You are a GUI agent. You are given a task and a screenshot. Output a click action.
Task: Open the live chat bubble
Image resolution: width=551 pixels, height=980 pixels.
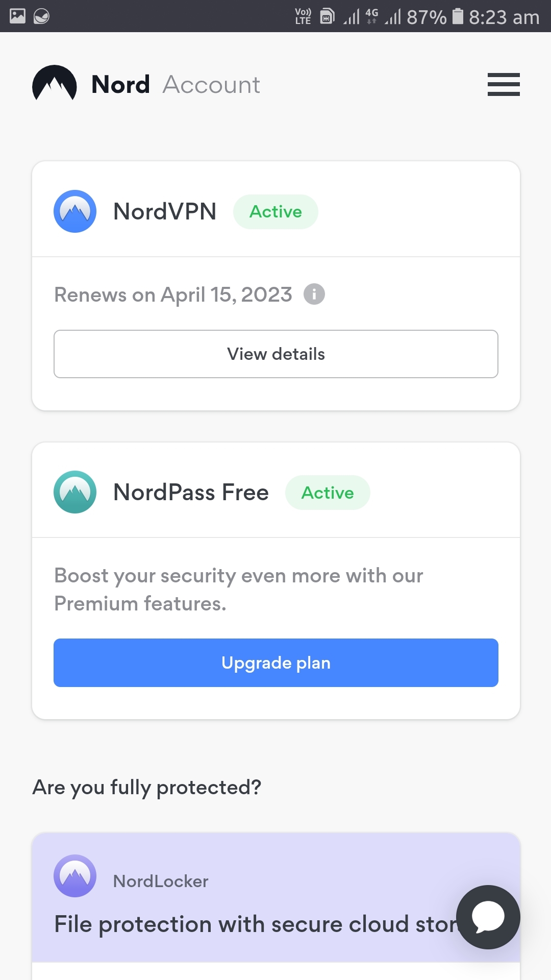click(x=488, y=917)
